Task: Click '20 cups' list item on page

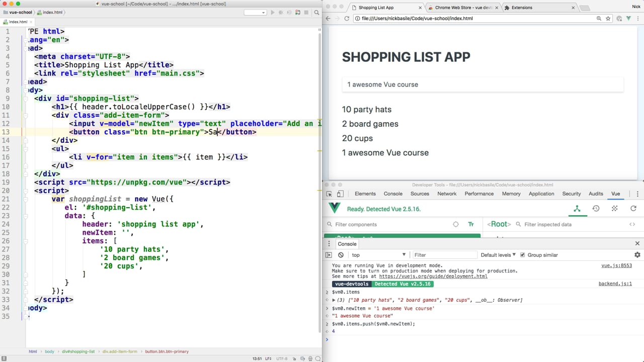Action: coord(357,138)
